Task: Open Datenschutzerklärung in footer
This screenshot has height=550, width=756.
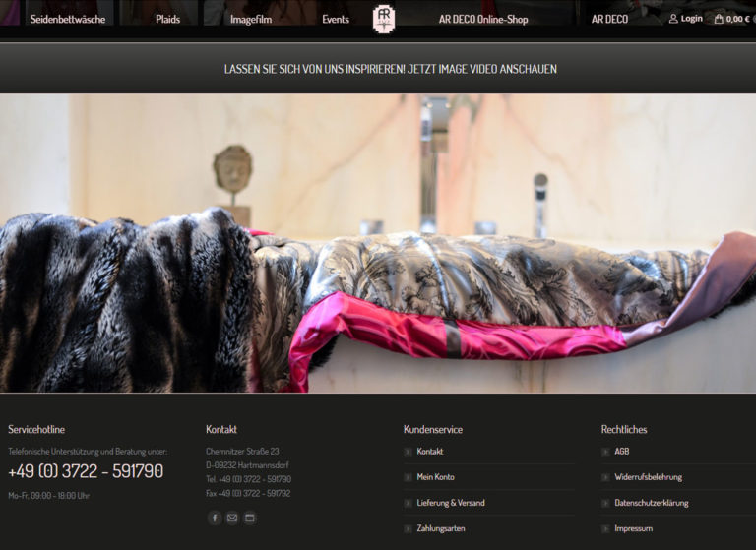Action: click(x=651, y=503)
